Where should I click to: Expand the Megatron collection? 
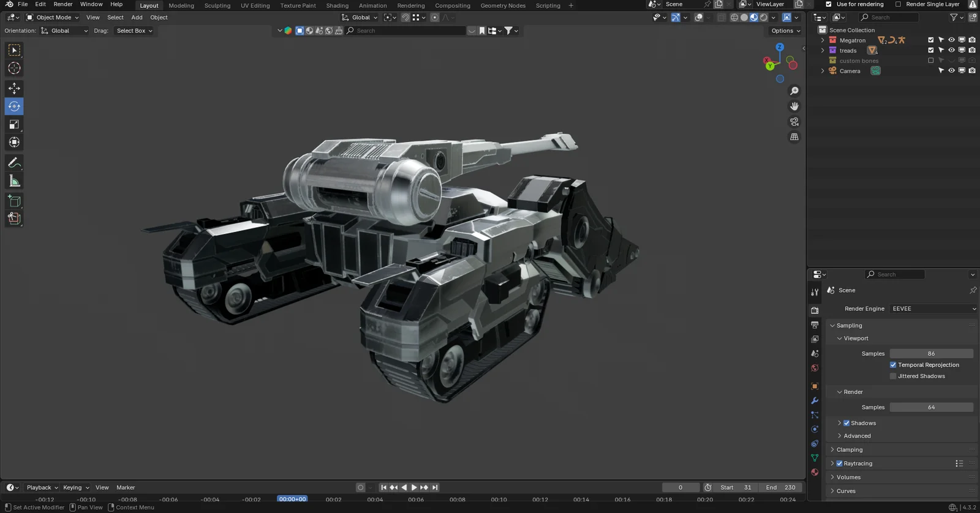pos(823,40)
